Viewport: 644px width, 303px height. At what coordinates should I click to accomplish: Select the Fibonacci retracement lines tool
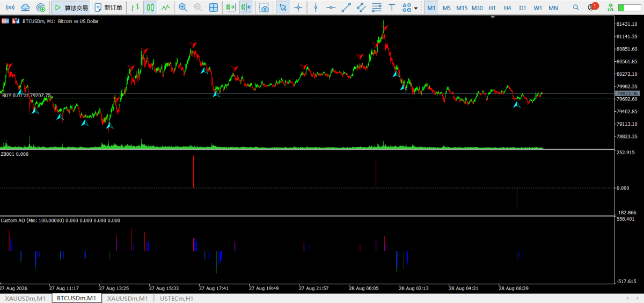[x=377, y=8]
